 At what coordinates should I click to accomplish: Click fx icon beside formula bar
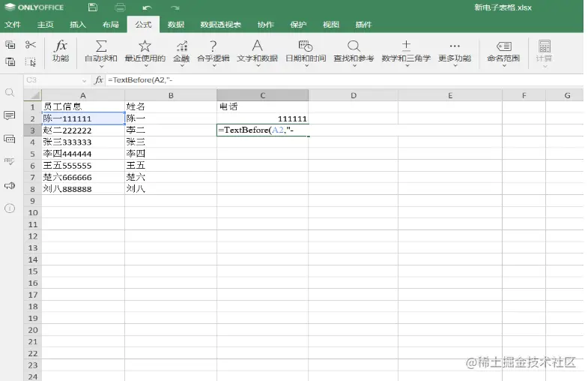tap(99, 80)
